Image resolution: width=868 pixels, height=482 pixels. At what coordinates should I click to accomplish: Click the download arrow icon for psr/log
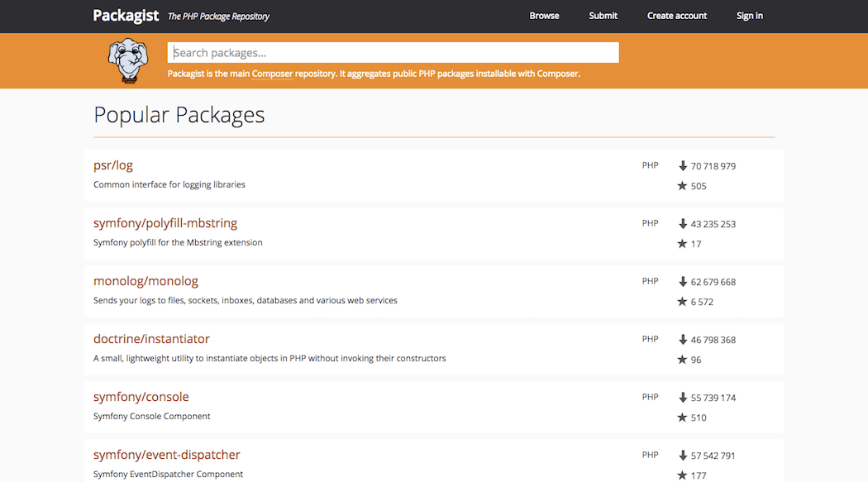(x=683, y=166)
